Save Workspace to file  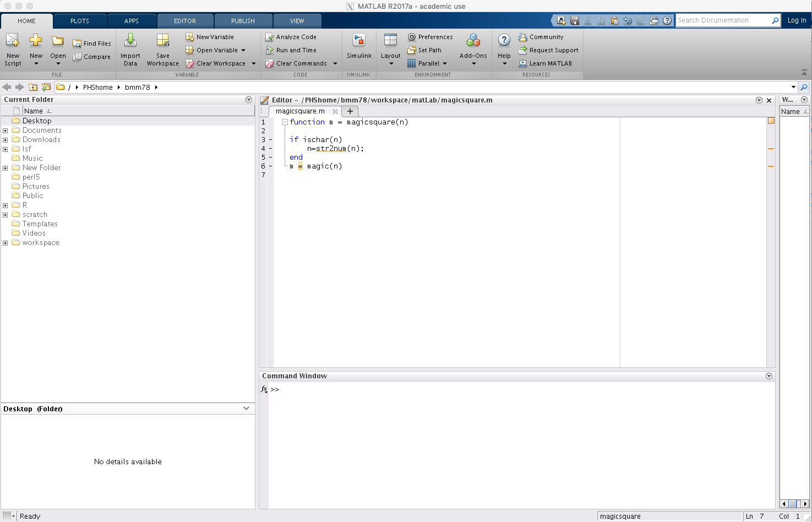click(x=162, y=49)
